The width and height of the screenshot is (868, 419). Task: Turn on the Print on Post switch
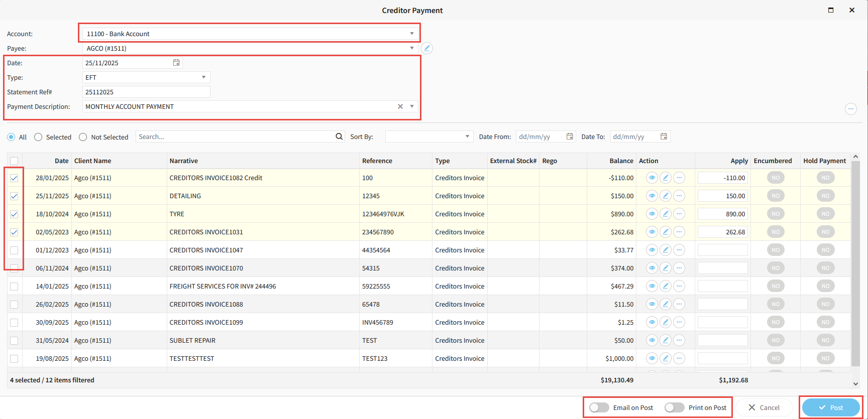click(x=674, y=407)
